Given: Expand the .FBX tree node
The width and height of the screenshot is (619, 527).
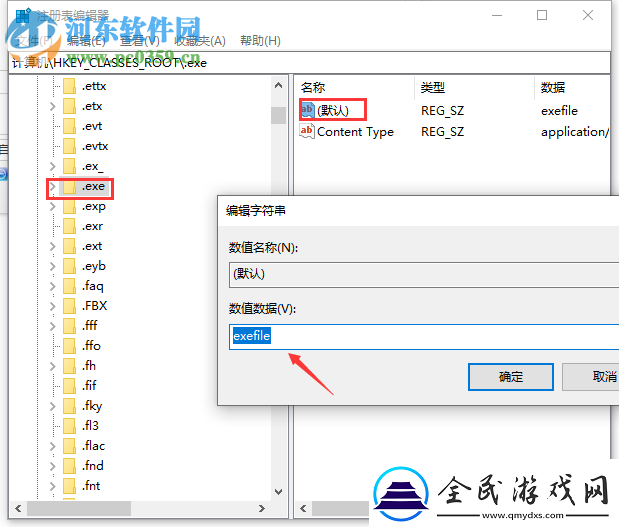Looking at the screenshot, I should click(53, 306).
